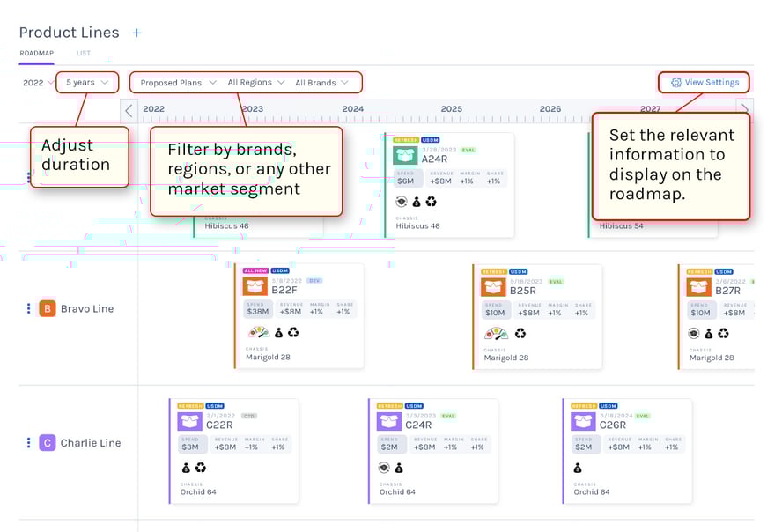Click the Orchid 64 chassis on C24R card
Image resolution: width=782 pixels, height=532 pixels.
coord(397,491)
